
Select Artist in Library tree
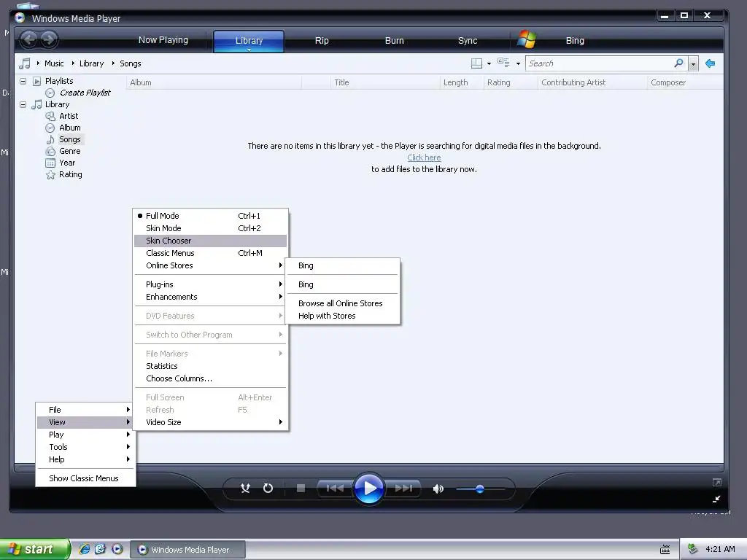[x=69, y=116]
